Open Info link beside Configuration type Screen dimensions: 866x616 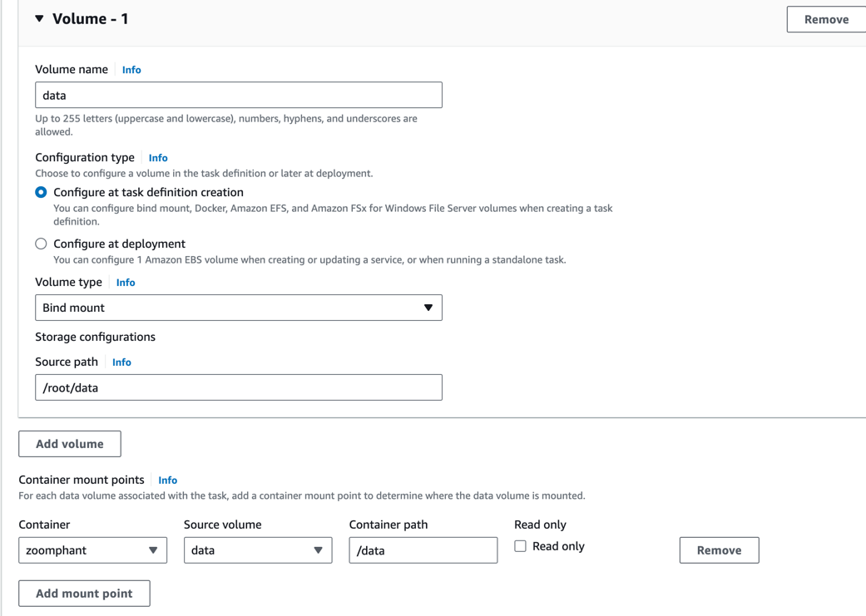158,158
